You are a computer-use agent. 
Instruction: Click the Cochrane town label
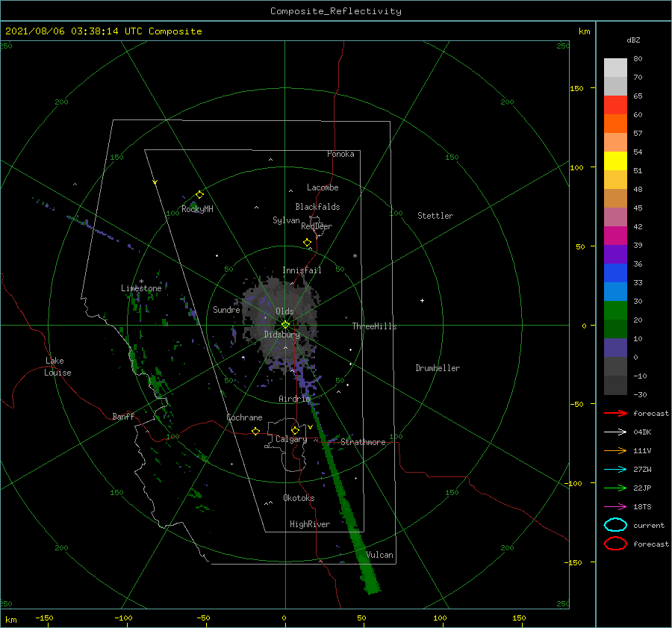244,417
